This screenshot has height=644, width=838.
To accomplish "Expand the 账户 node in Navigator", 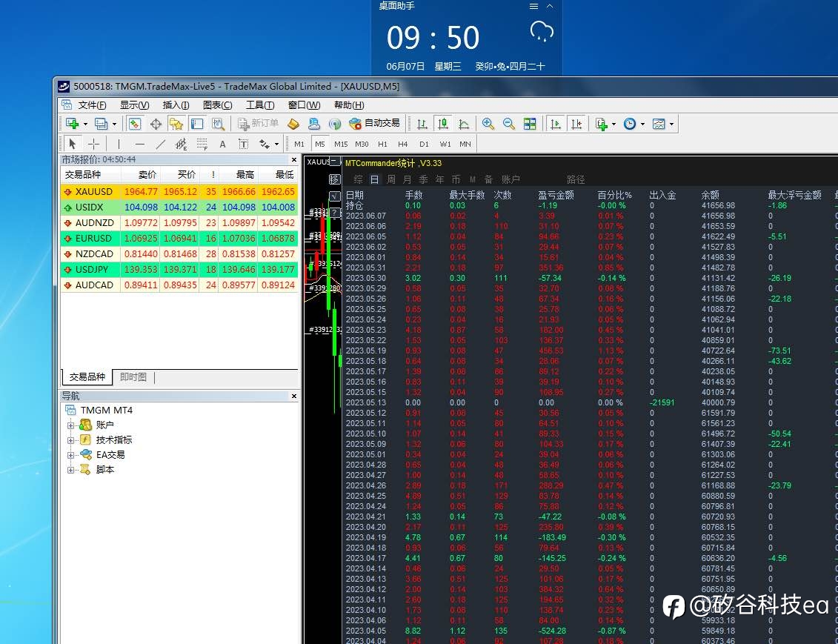I will [70, 425].
